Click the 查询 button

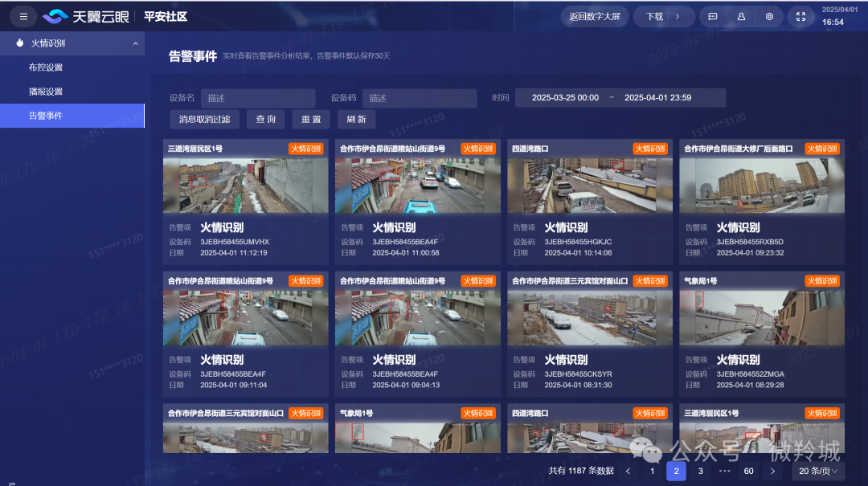pyautogui.click(x=266, y=119)
